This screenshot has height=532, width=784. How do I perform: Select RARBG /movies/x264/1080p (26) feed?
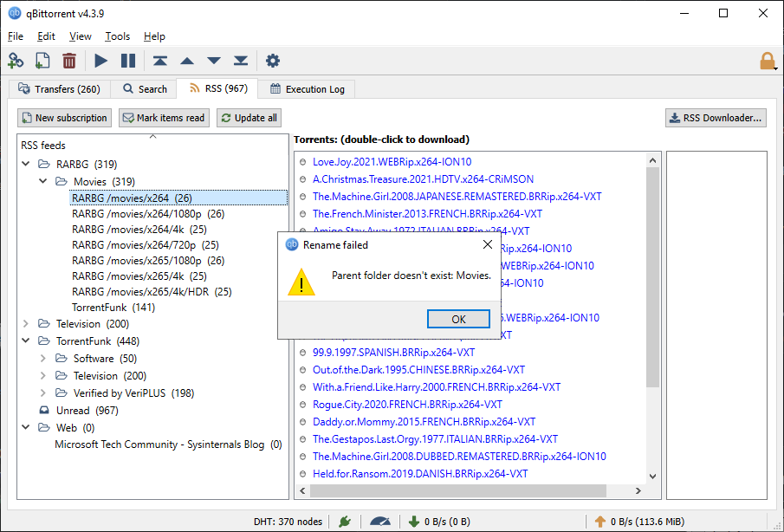148,214
